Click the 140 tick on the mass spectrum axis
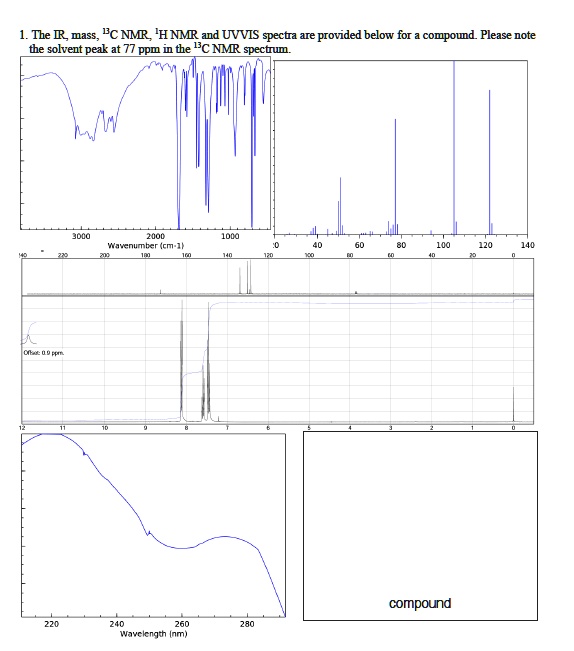This screenshot has height=651, width=574. point(528,245)
